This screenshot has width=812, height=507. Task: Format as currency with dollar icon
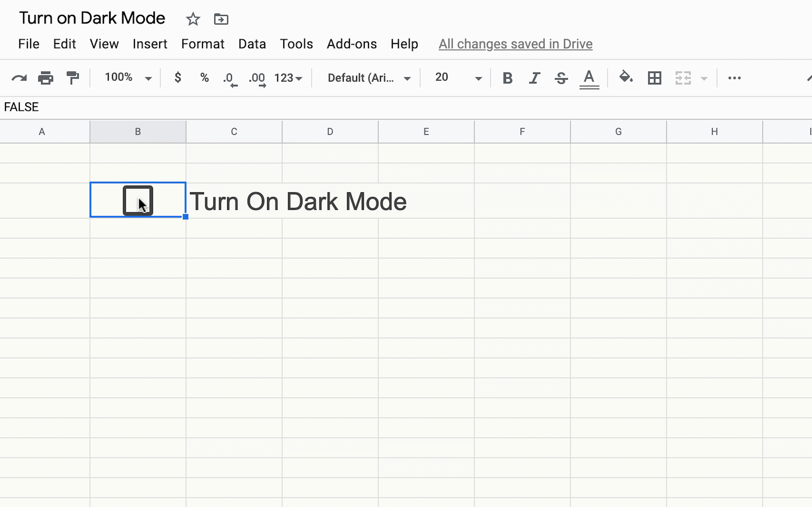pyautogui.click(x=178, y=77)
